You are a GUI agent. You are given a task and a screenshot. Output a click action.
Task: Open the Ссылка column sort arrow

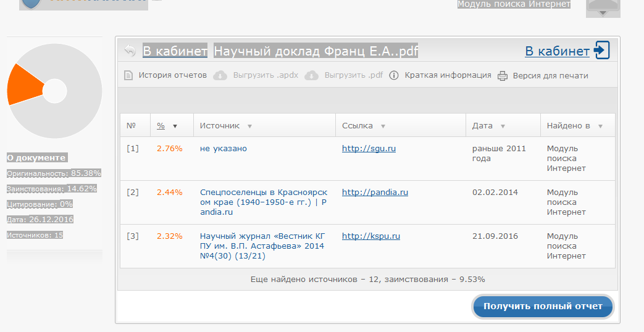point(383,126)
